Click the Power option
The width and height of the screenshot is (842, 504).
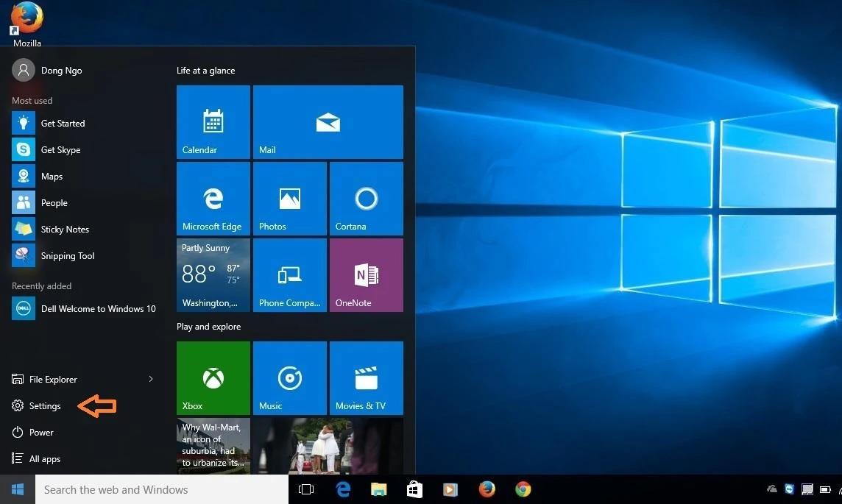pos(40,432)
